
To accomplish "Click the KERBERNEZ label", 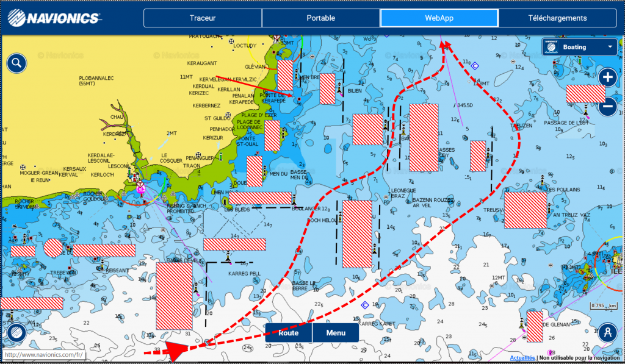I will coord(206,105).
